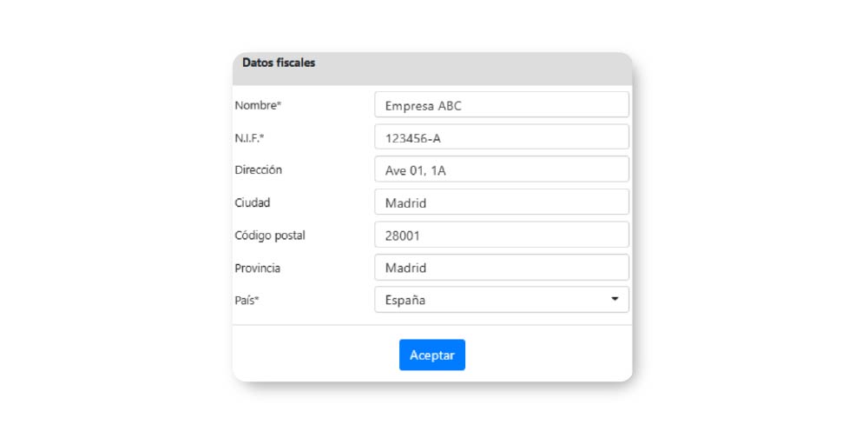Viewport: 868px width, 431px height.
Task: Click the required asterisk beside País
Action: coord(258,299)
